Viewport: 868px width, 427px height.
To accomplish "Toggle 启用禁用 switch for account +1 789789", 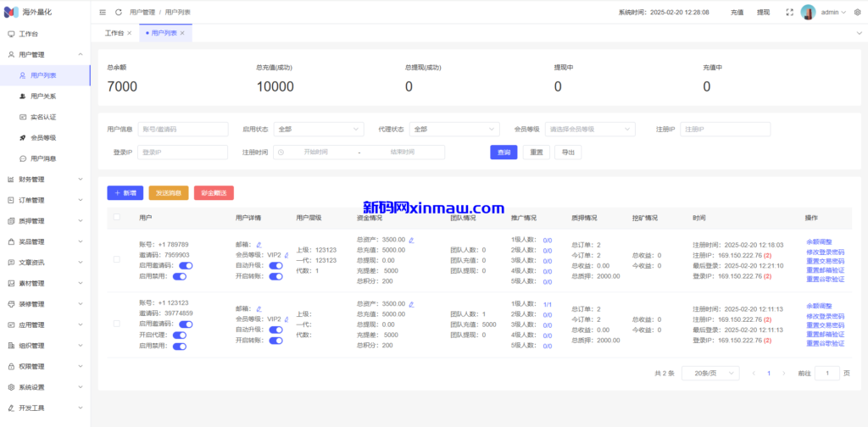I will pos(180,276).
